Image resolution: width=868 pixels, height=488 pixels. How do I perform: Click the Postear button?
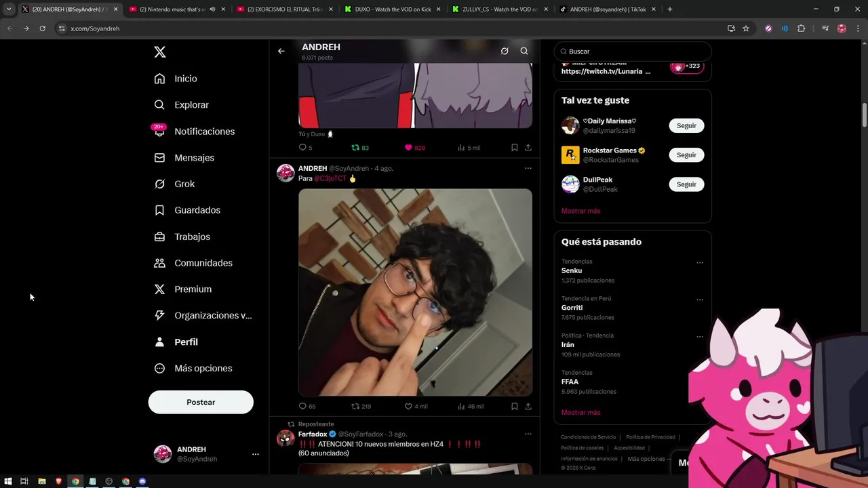pos(201,402)
